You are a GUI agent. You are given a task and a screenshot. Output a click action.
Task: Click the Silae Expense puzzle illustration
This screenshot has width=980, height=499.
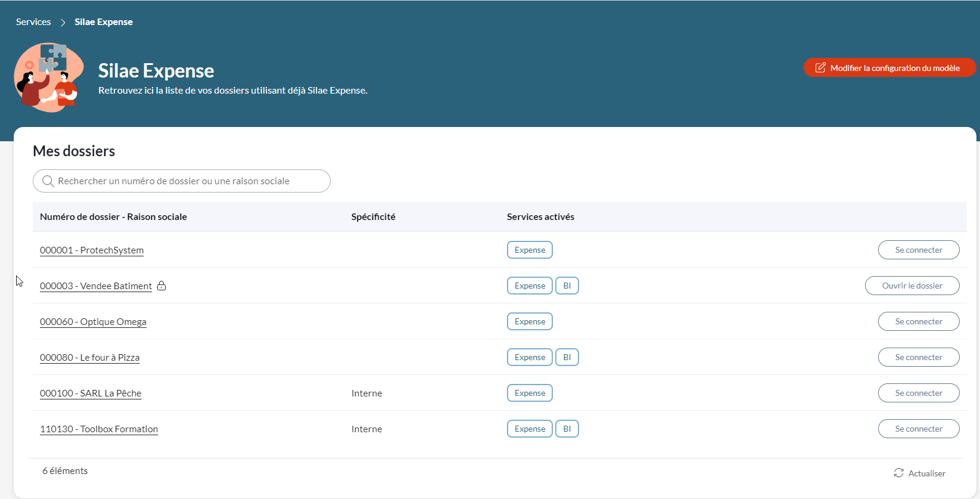[49, 78]
